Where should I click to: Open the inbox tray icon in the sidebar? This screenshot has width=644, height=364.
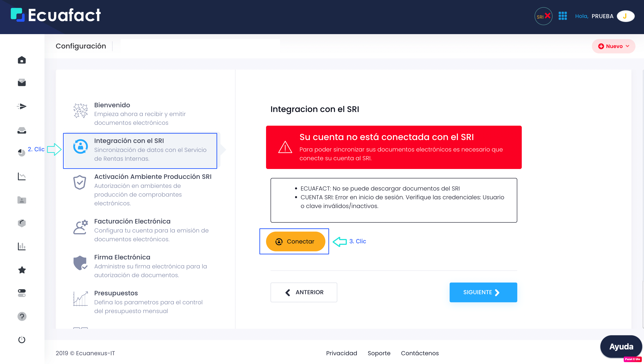tap(22, 130)
